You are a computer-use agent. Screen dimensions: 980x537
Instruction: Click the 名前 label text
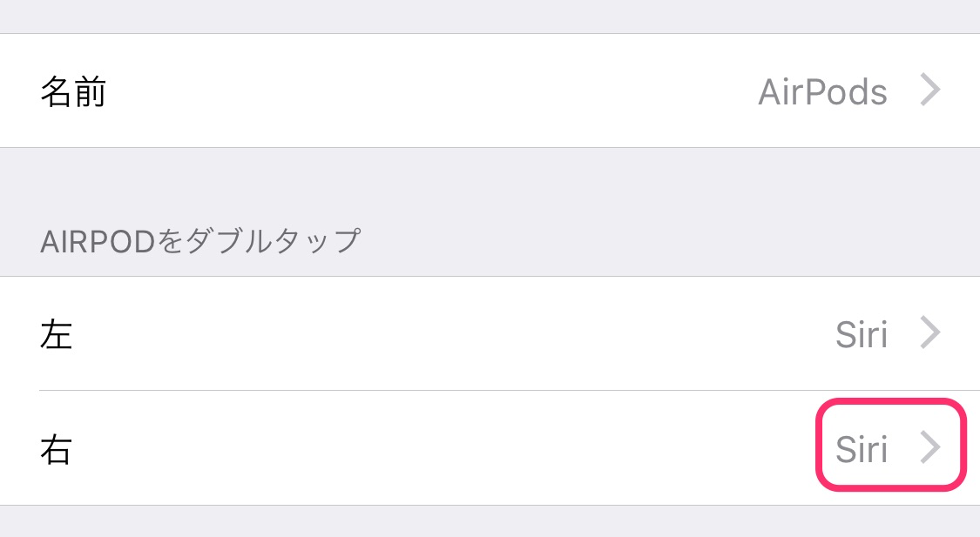click(74, 91)
